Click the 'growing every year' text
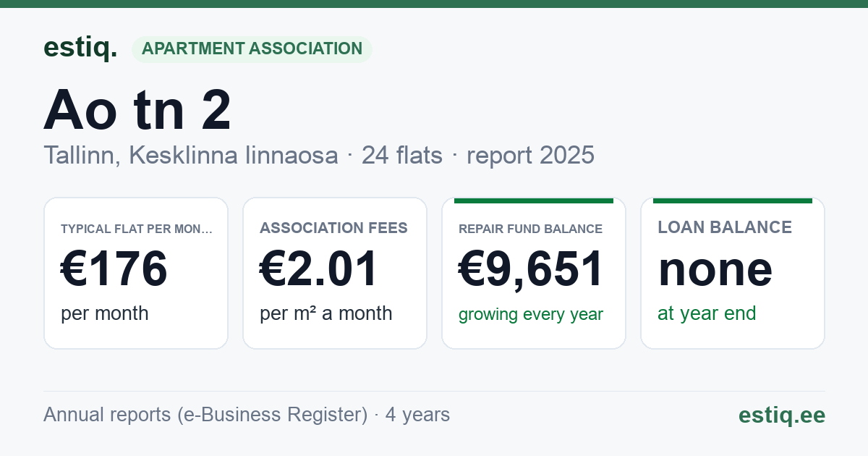 pos(531,314)
